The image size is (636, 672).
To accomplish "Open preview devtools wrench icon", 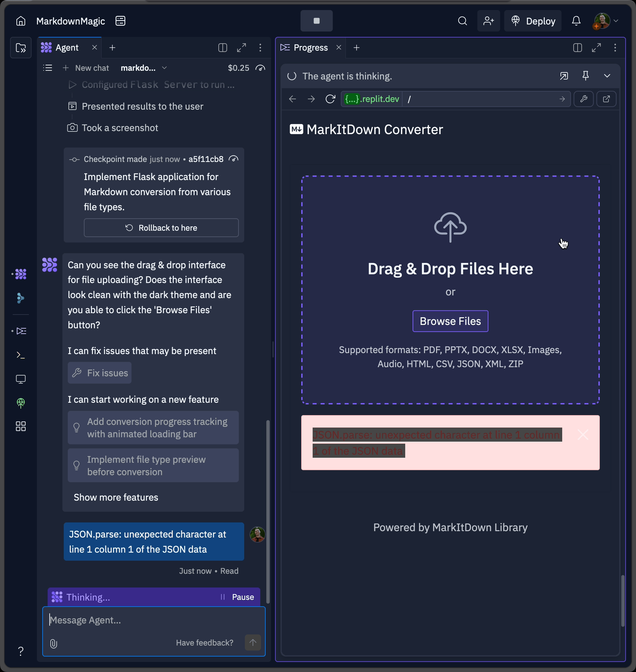I will click(583, 99).
